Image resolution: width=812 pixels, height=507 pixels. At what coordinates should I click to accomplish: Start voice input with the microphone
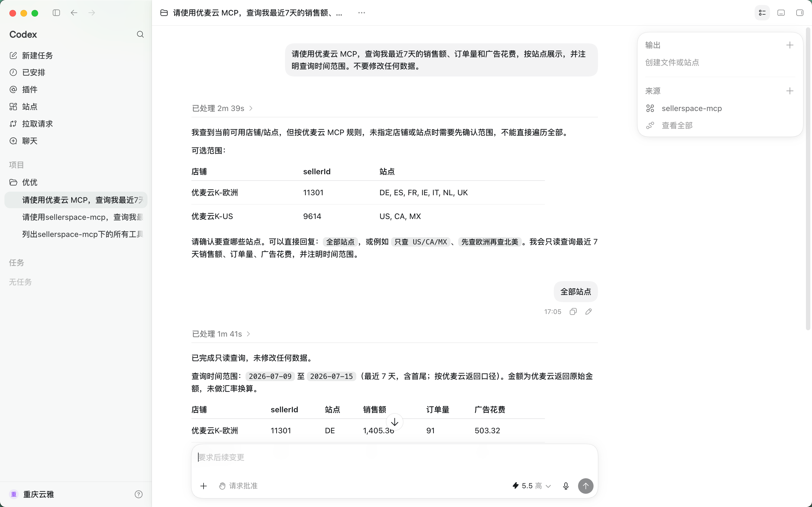tap(566, 486)
